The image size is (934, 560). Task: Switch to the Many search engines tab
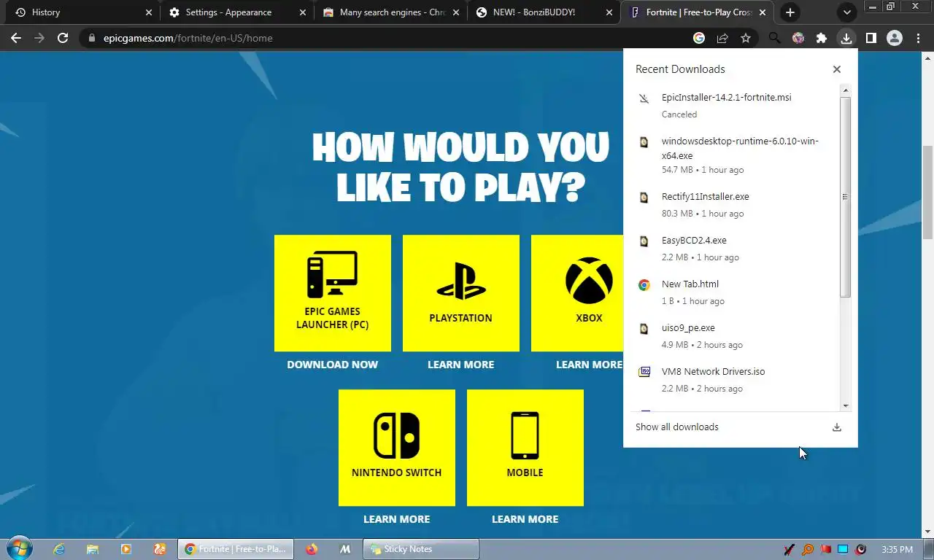point(390,12)
